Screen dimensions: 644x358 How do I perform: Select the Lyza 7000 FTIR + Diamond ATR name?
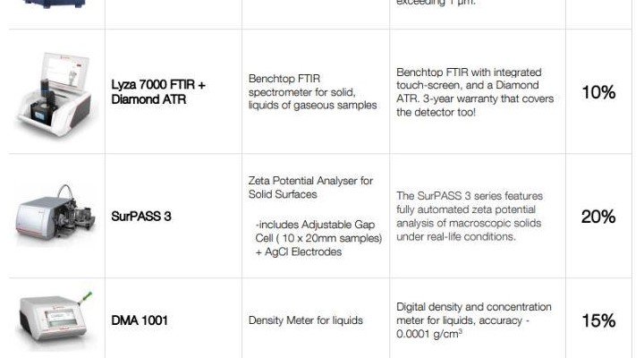click(x=158, y=92)
